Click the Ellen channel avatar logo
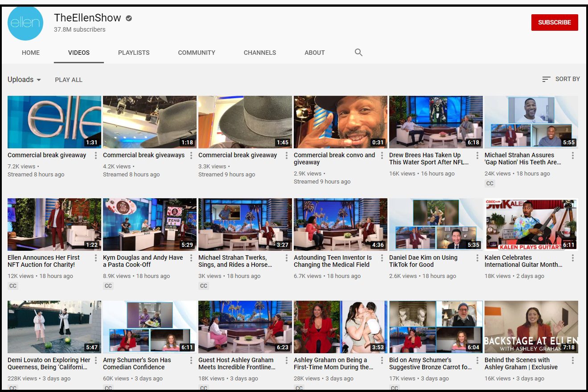588x392 pixels. (25, 23)
